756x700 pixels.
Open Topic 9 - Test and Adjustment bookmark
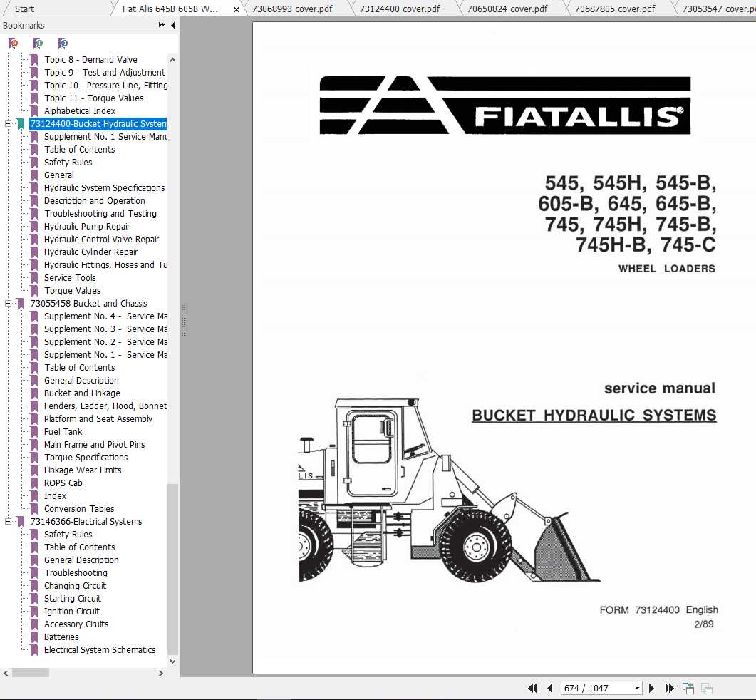coord(105,73)
